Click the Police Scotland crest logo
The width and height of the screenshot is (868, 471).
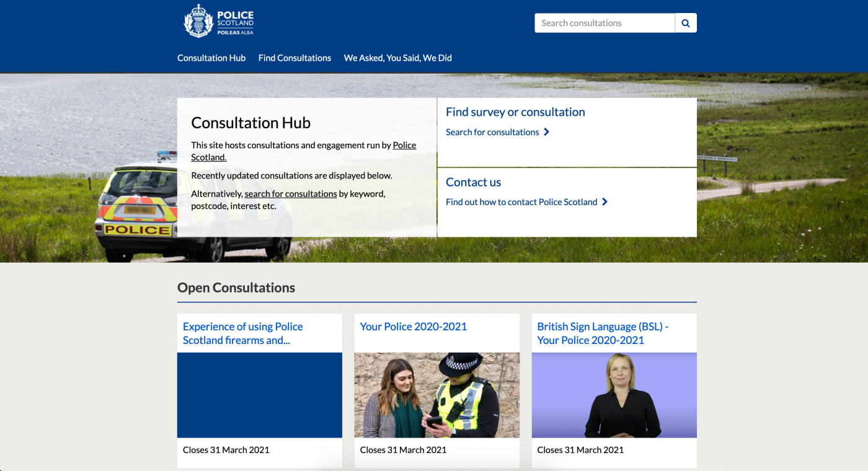[198, 20]
